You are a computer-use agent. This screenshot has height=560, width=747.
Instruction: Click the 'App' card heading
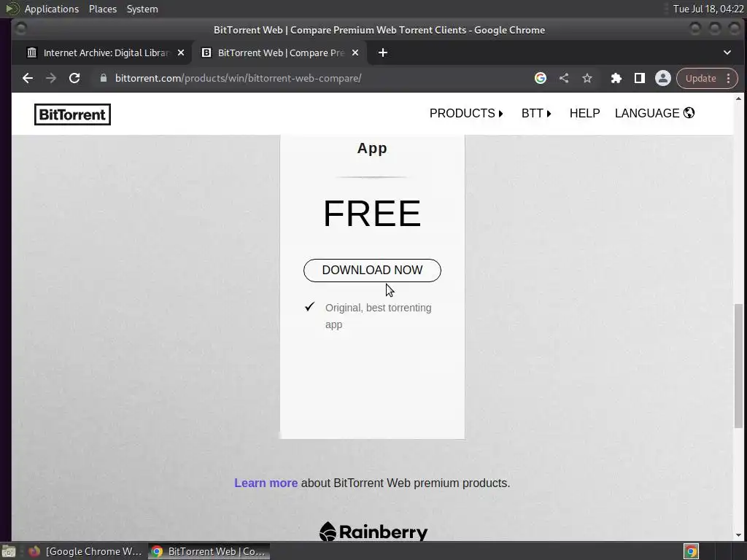(372, 148)
